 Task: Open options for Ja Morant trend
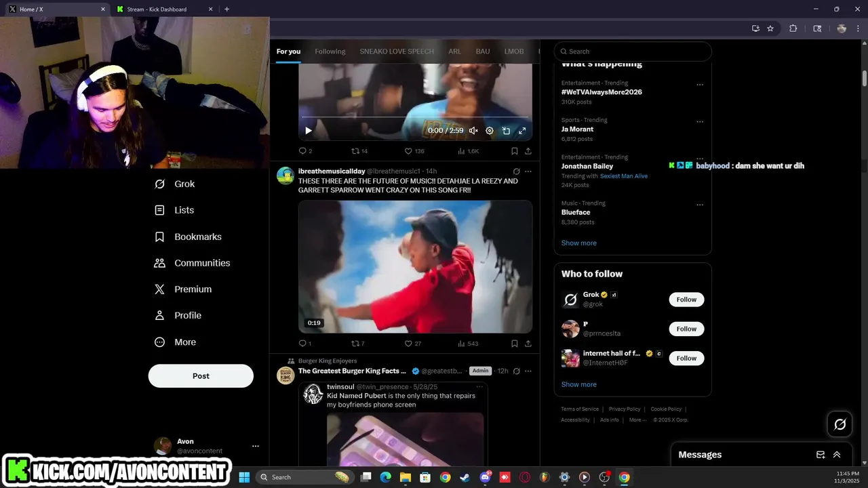coord(700,122)
